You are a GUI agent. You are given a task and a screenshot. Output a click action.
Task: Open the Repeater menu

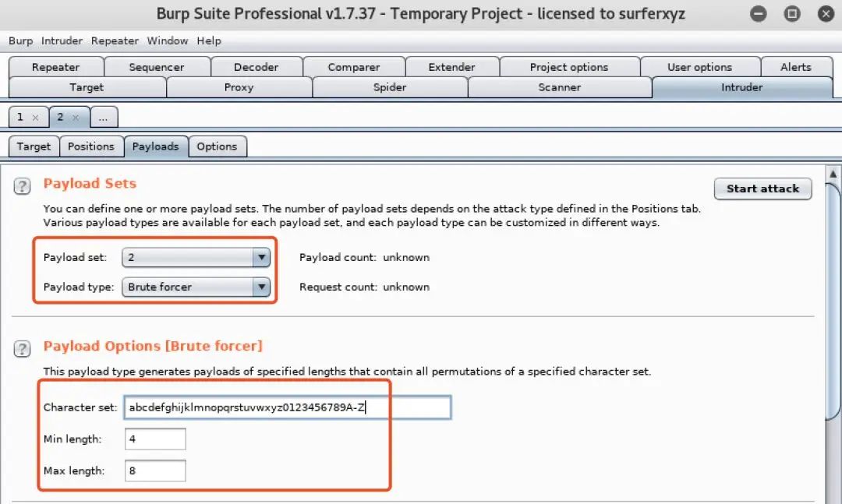[115, 41]
